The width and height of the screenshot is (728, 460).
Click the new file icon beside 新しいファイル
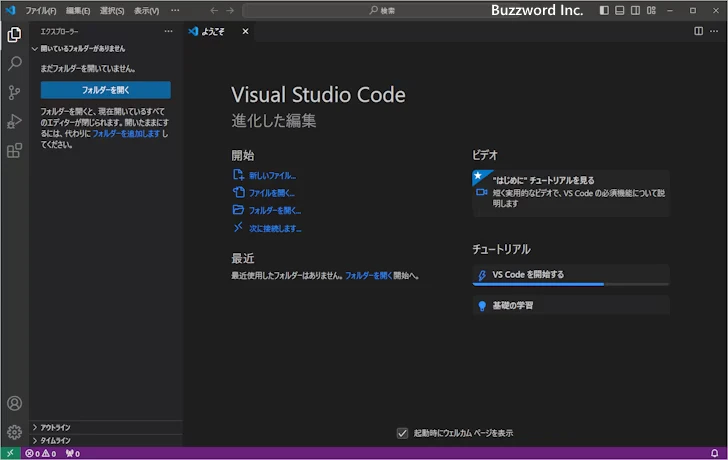[238, 175]
